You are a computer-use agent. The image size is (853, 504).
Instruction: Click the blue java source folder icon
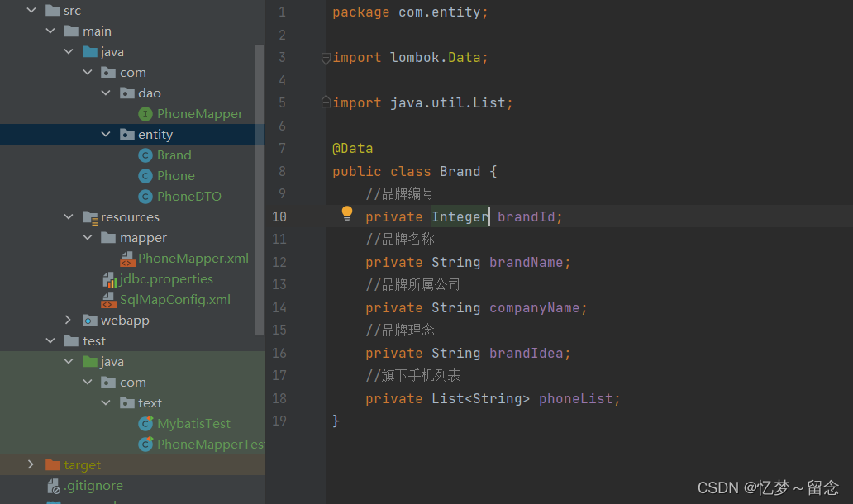point(90,52)
